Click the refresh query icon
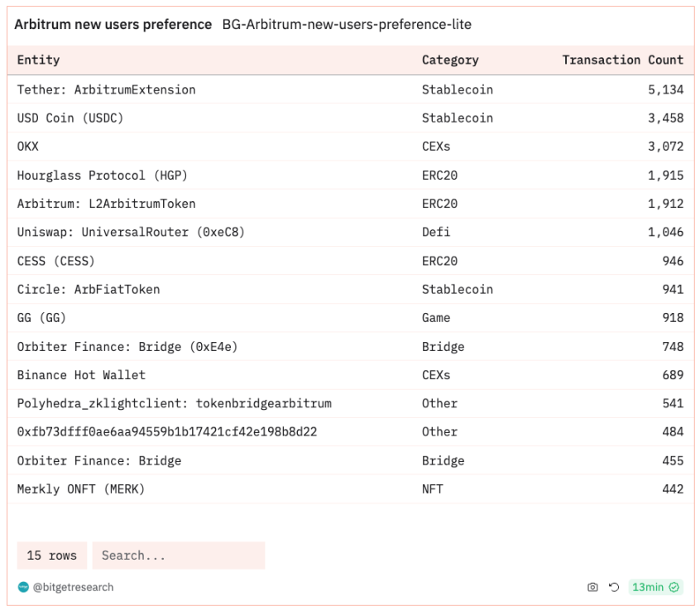Screen dimensions: 700x611 pos(614,587)
